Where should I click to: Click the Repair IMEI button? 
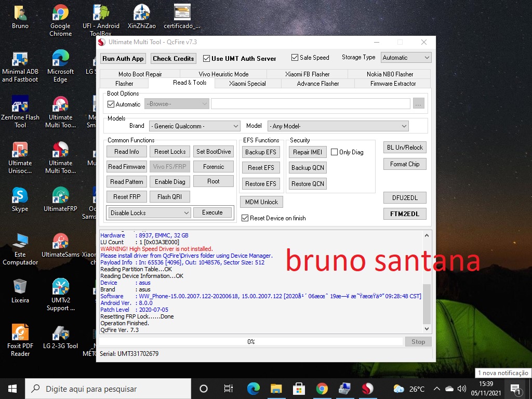pos(308,152)
